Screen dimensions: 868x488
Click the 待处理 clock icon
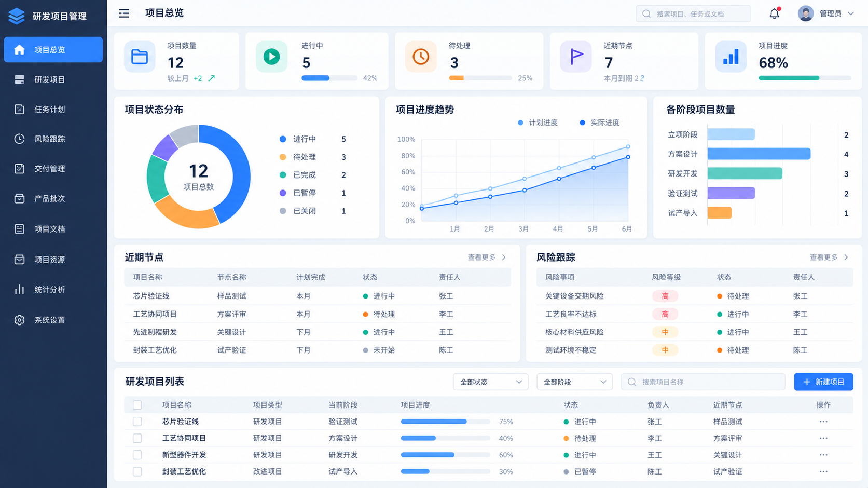421,57
